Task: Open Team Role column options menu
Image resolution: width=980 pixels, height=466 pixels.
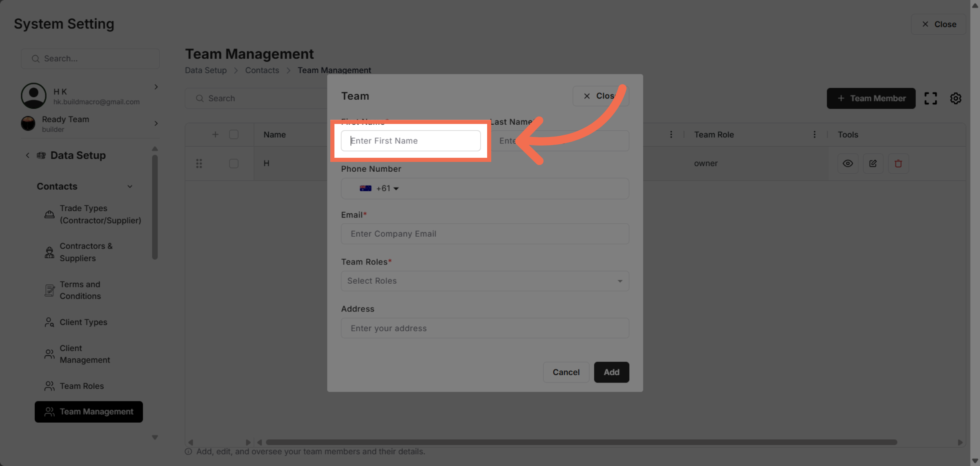Action: tap(814, 134)
